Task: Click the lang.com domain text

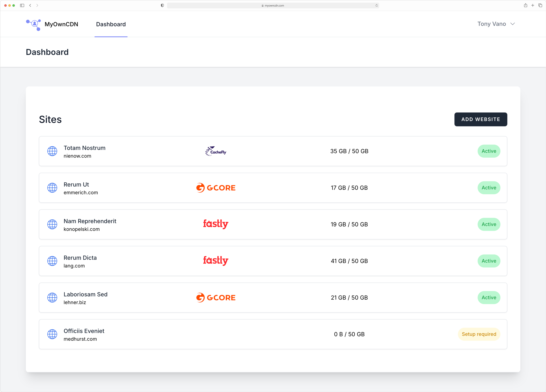Action: click(x=74, y=266)
